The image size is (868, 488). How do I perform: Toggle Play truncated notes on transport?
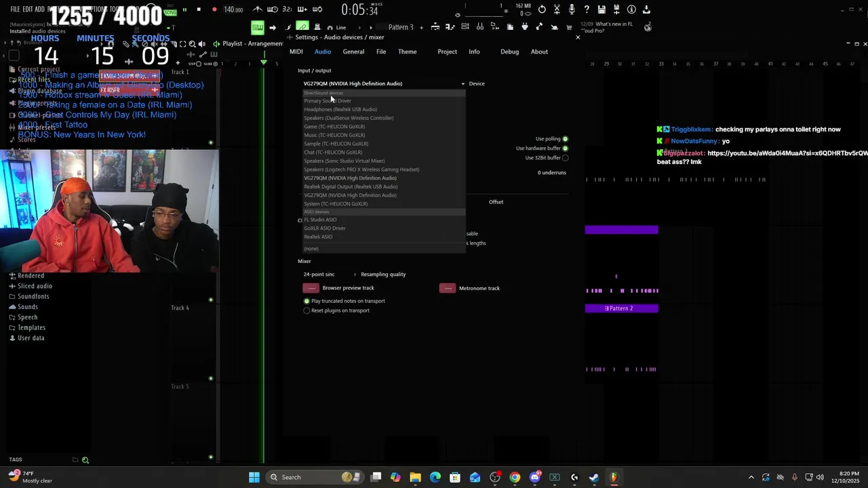pos(307,301)
